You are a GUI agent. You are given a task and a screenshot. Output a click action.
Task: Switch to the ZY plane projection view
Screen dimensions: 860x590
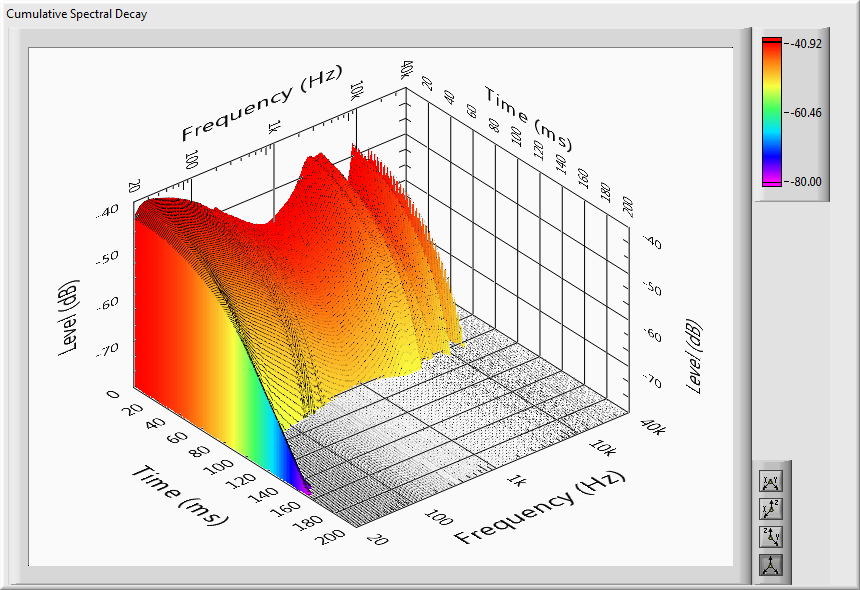coord(770,537)
